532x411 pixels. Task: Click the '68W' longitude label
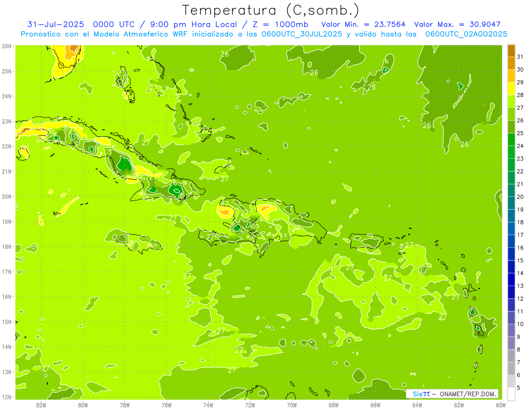point(333,405)
